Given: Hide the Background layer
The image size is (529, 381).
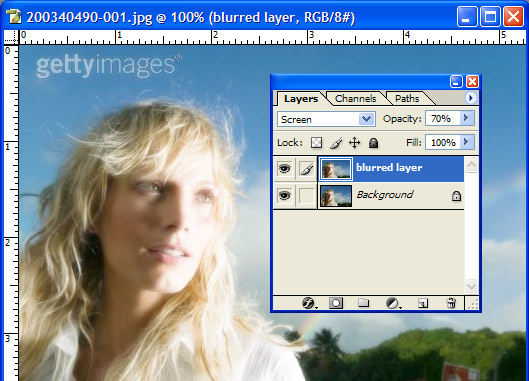Looking at the screenshot, I should pyautogui.click(x=284, y=195).
